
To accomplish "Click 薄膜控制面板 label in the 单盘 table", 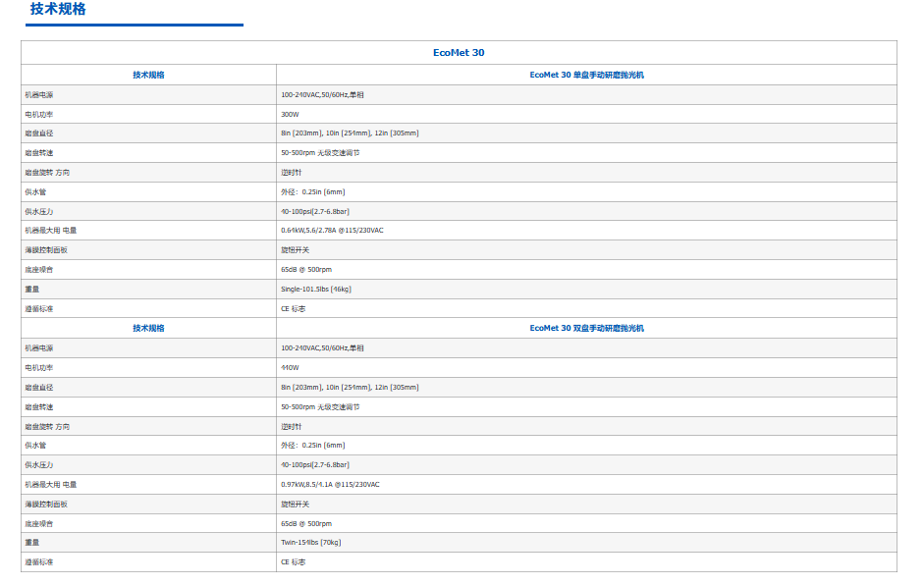I will coord(46,249).
